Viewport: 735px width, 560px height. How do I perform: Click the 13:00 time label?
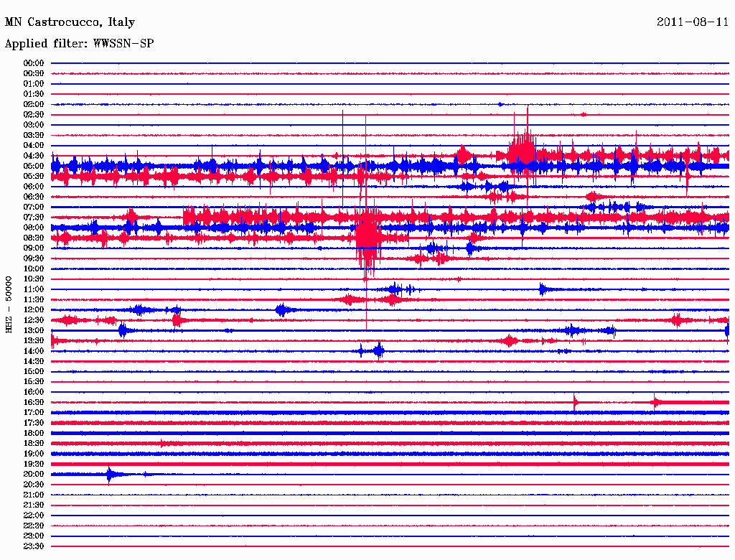tap(34, 331)
